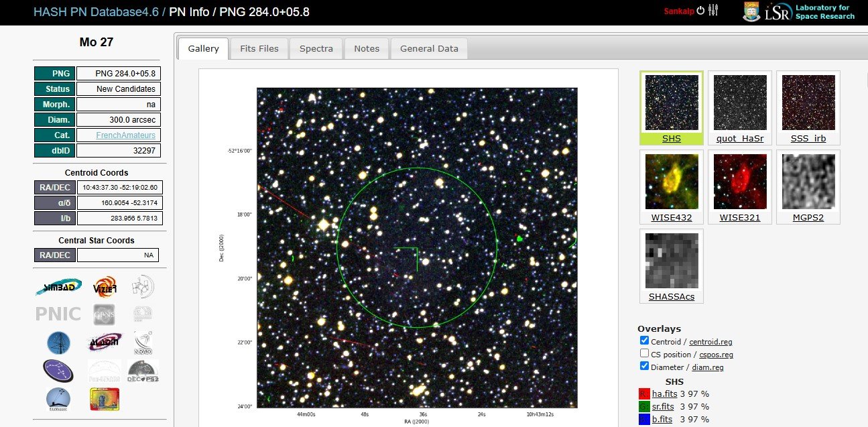Click the Sankalp username in header
Viewport: 868px width, 427px height.
[679, 11]
